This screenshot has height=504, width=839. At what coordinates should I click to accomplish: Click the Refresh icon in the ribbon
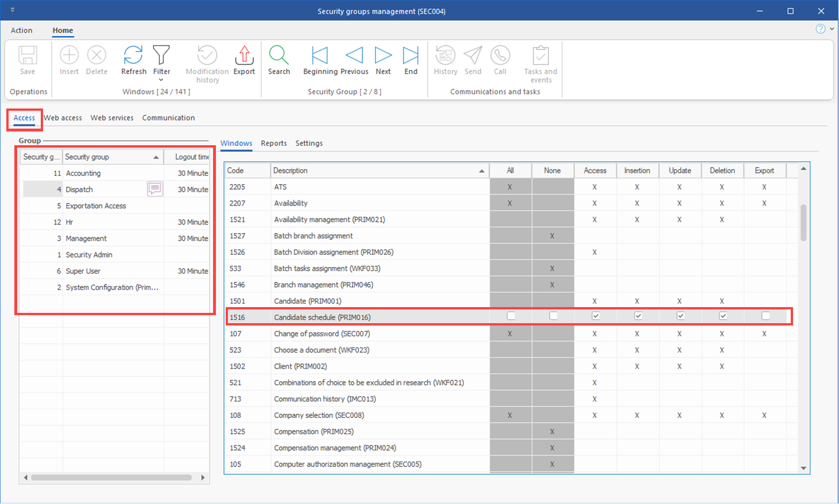(133, 56)
